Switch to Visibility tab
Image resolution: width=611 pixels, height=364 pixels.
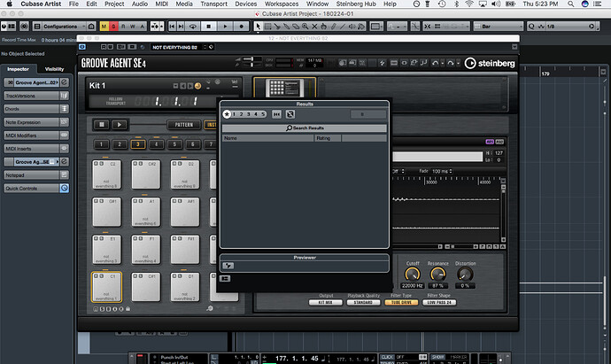pos(55,69)
